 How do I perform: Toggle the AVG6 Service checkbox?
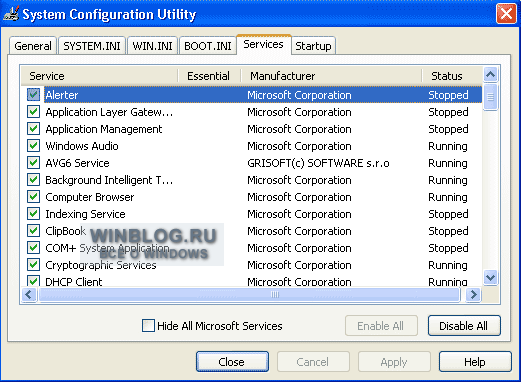point(33,163)
